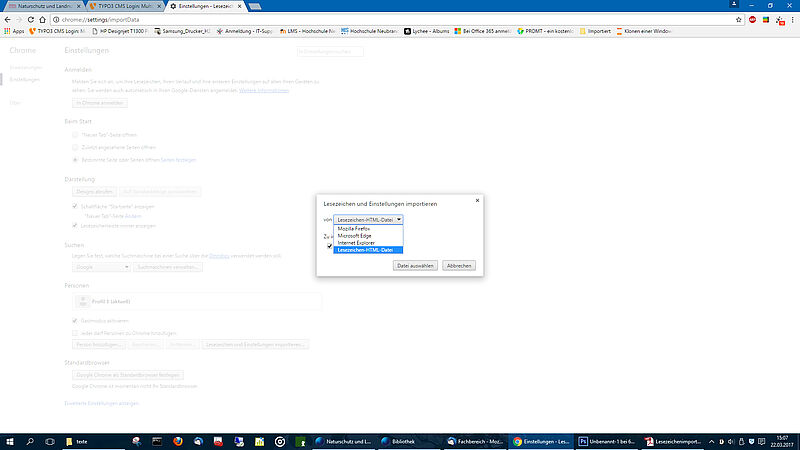Open the Adblock Plus extension icon

pos(753,19)
